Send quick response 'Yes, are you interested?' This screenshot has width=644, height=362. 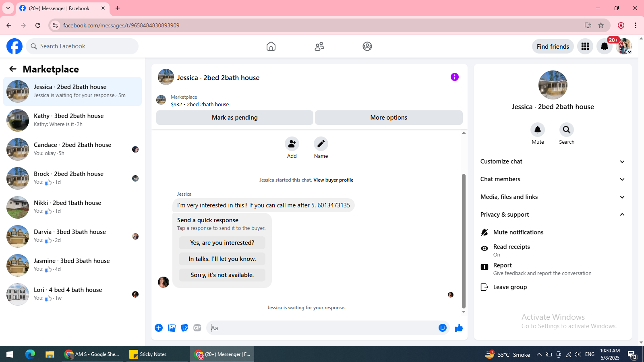tap(222, 243)
